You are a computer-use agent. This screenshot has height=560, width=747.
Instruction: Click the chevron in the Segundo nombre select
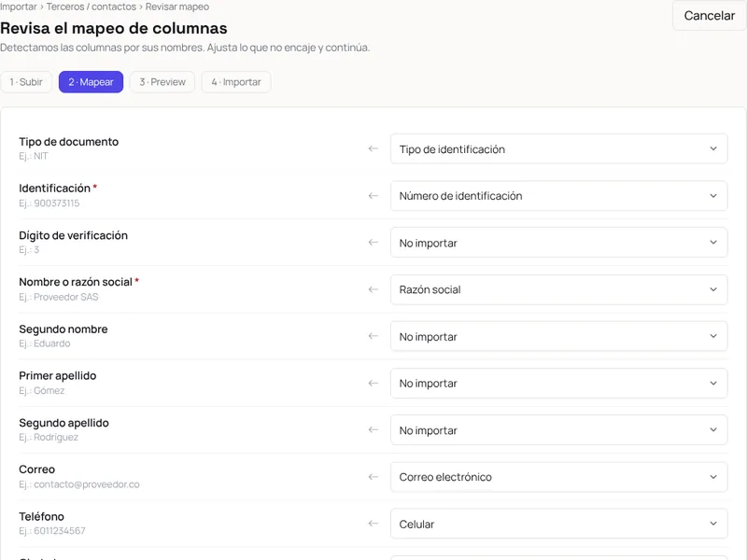[x=713, y=336]
